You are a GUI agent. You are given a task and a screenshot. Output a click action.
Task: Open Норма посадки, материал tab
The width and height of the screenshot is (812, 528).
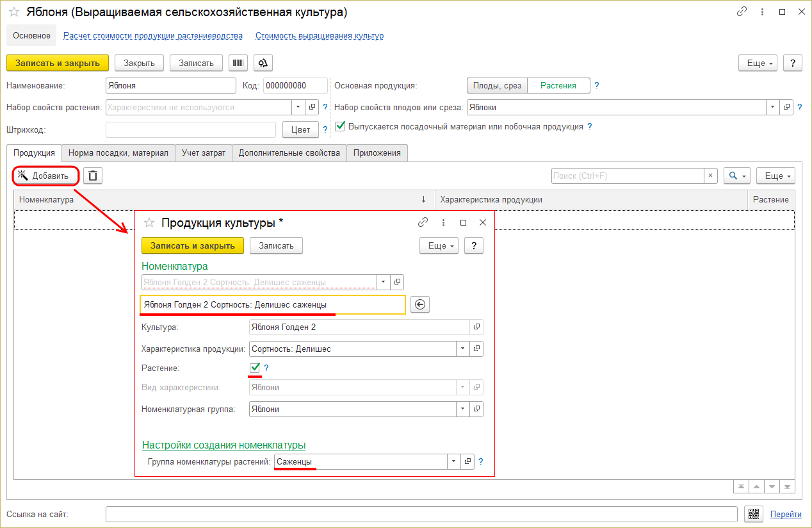tap(118, 153)
